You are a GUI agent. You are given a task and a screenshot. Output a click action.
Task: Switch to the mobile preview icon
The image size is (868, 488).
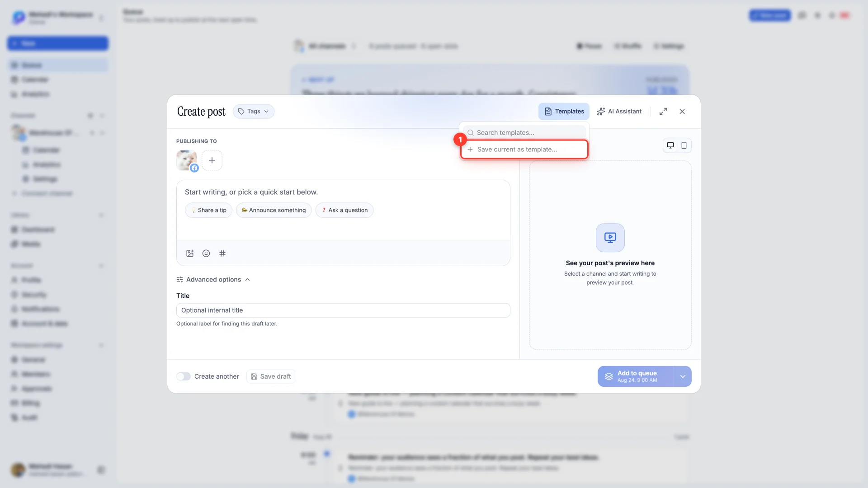[x=684, y=145]
